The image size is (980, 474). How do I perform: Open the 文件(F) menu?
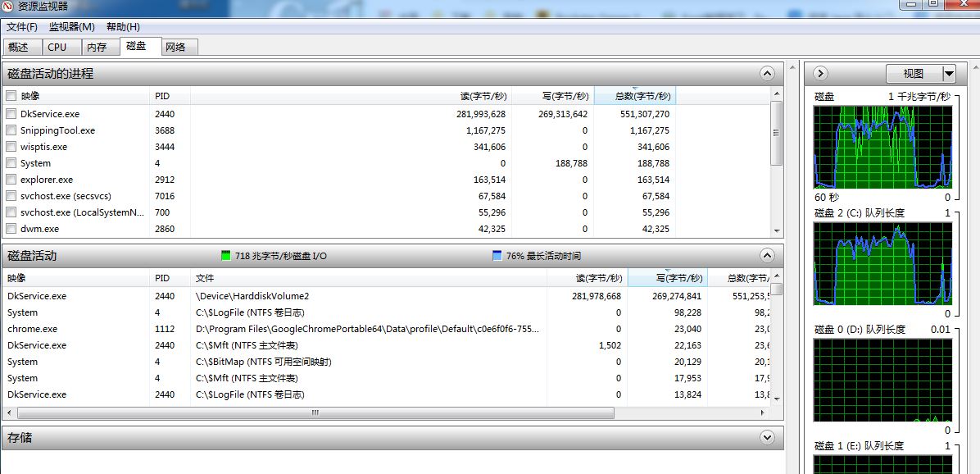(22, 27)
